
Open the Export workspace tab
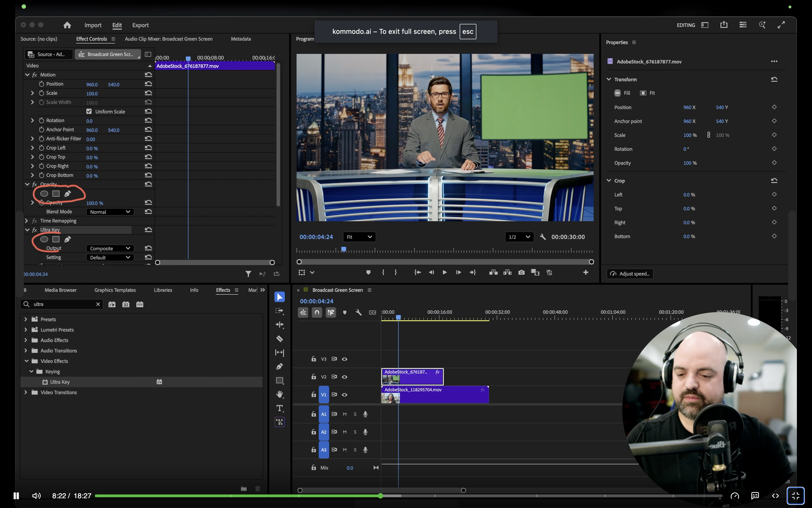(x=140, y=25)
